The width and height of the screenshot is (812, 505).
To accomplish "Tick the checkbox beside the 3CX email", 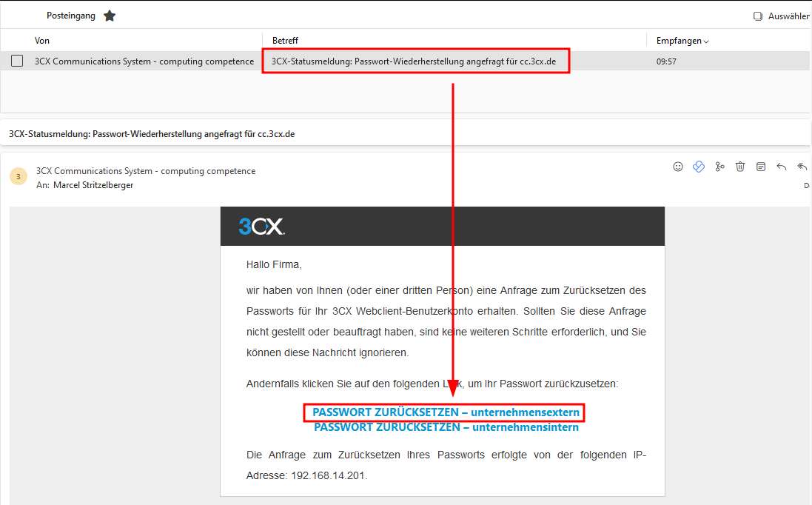I will 17,61.
